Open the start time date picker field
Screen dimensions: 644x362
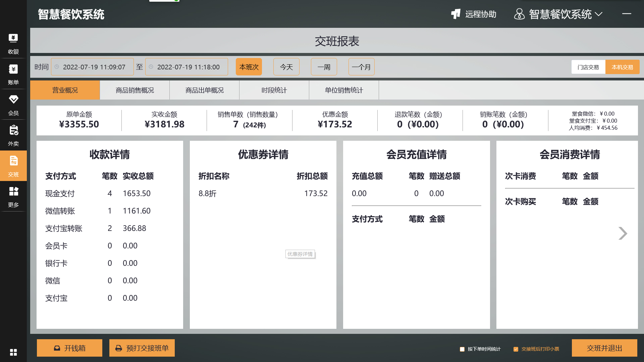(x=92, y=67)
